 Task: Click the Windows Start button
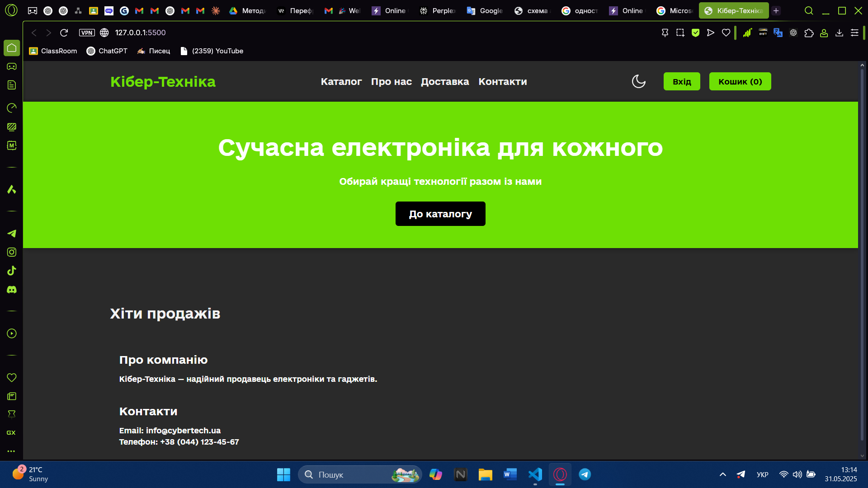pyautogui.click(x=283, y=474)
